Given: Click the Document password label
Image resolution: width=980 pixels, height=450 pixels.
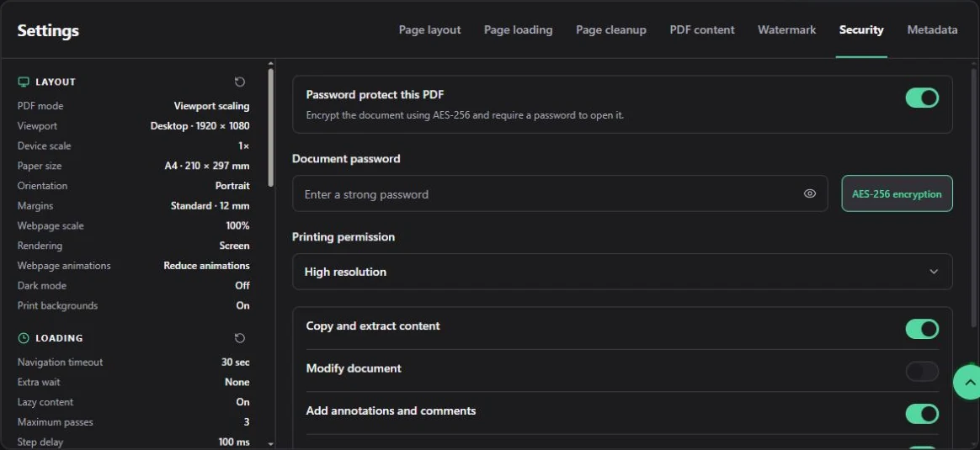Looking at the screenshot, I should click(346, 158).
